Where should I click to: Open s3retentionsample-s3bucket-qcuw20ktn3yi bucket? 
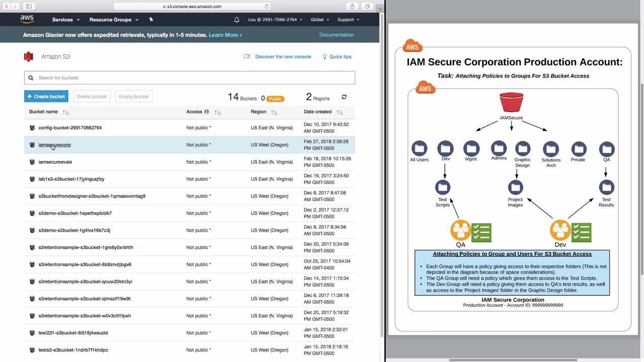coord(86,282)
